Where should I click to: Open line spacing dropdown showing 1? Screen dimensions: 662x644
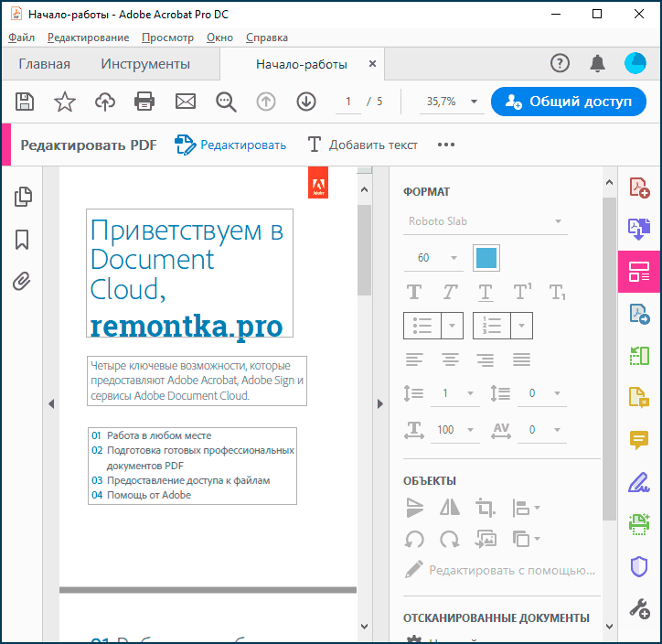tap(455, 393)
